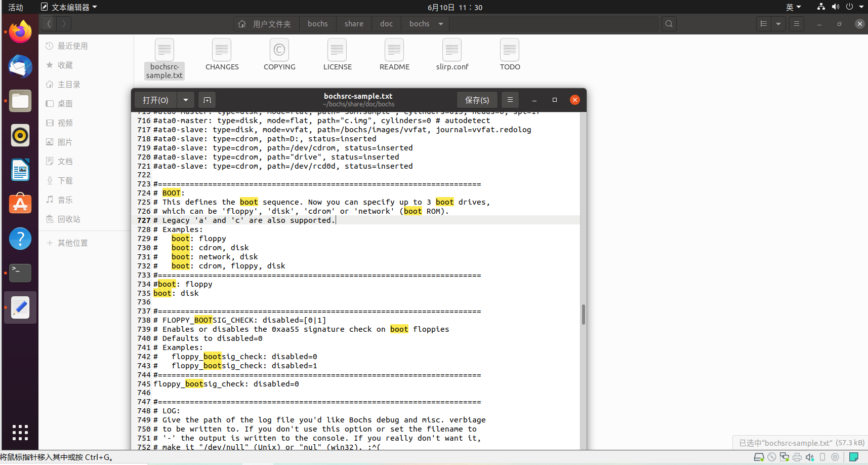868x465 pixels.
Task: Open the network status indicator
Action: coord(821,7)
